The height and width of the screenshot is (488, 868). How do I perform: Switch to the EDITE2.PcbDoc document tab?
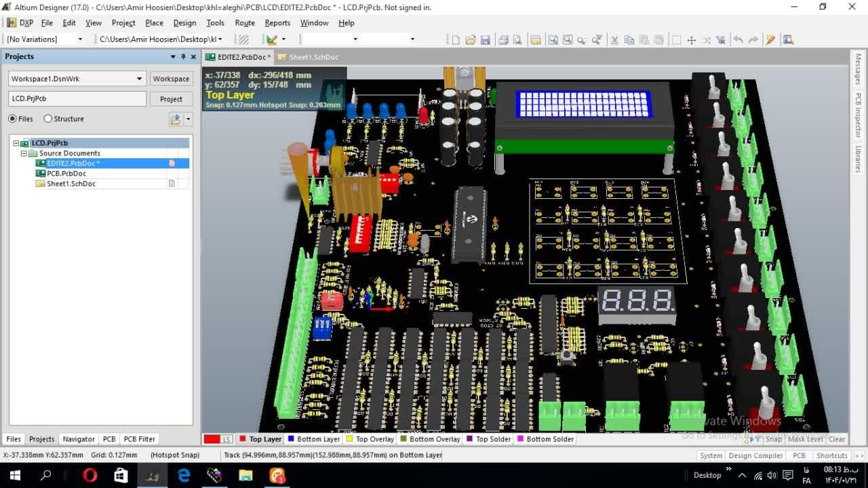tap(239, 57)
